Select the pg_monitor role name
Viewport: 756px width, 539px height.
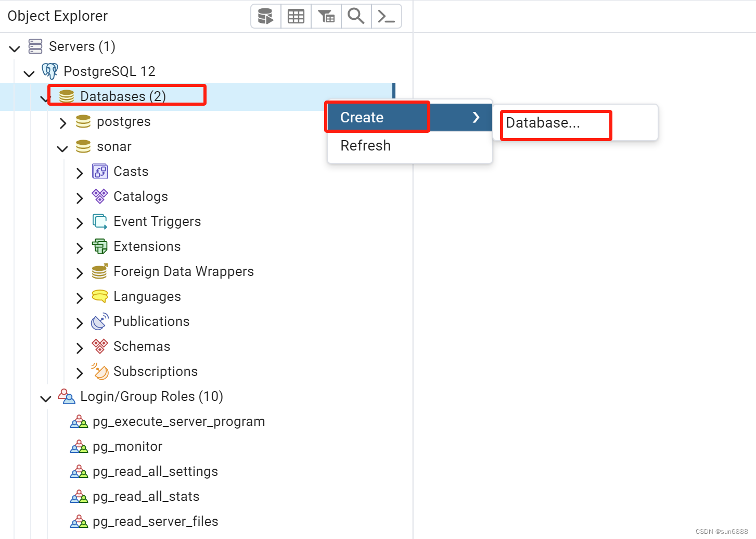[x=127, y=446]
